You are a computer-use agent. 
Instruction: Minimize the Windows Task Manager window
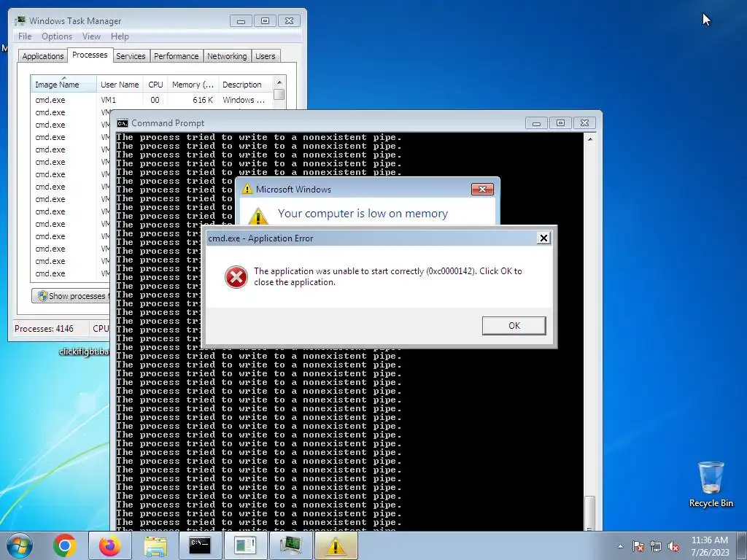point(241,21)
